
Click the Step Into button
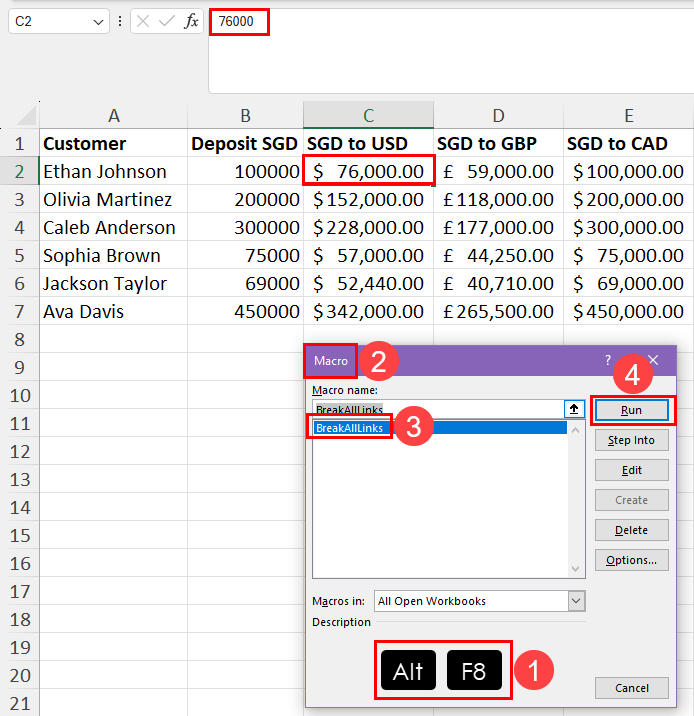click(x=631, y=440)
